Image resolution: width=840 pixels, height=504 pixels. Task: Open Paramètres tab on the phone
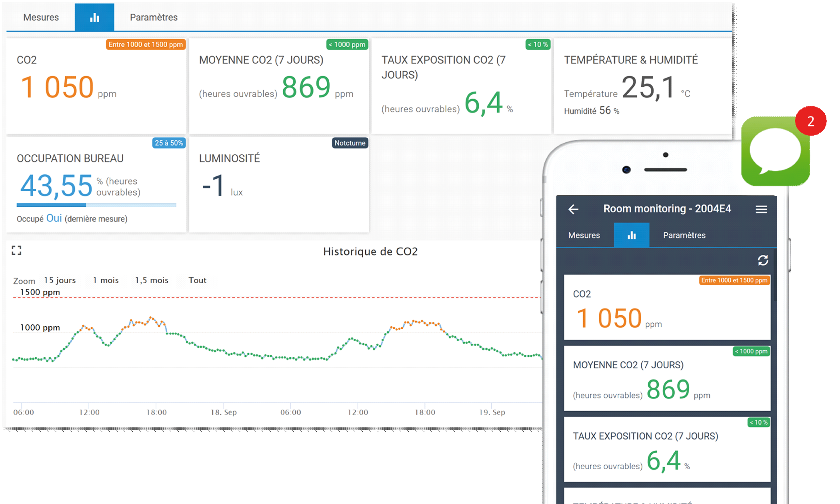pos(684,235)
